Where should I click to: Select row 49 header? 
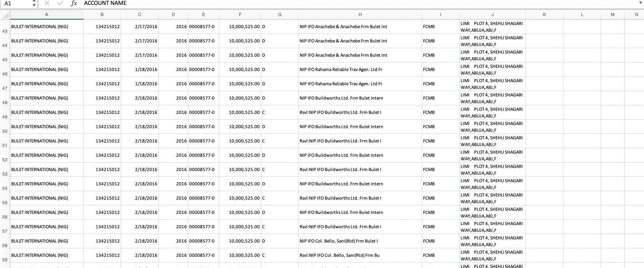click(x=5, y=113)
